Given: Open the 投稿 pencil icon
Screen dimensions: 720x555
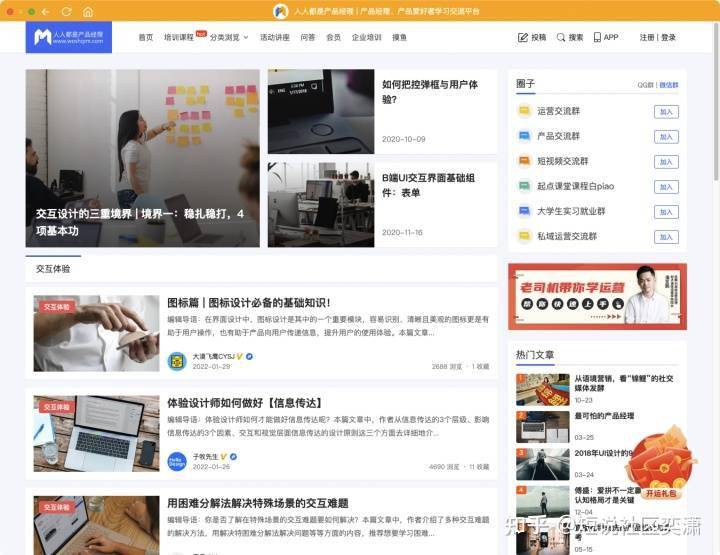Looking at the screenshot, I should coord(523,37).
